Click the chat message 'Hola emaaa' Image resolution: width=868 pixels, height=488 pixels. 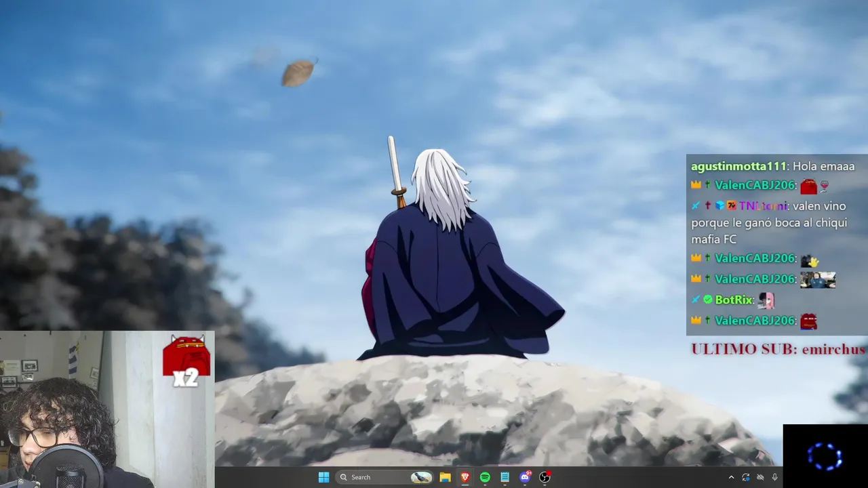(x=823, y=166)
